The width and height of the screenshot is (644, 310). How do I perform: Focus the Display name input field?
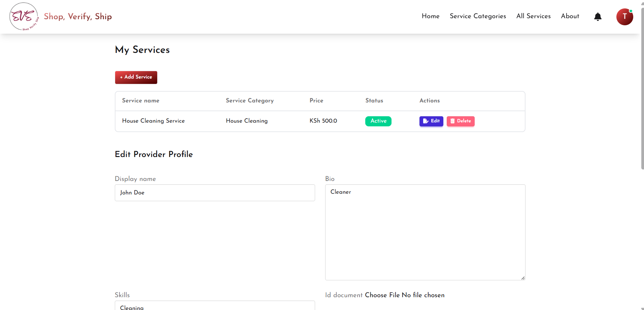tap(215, 193)
